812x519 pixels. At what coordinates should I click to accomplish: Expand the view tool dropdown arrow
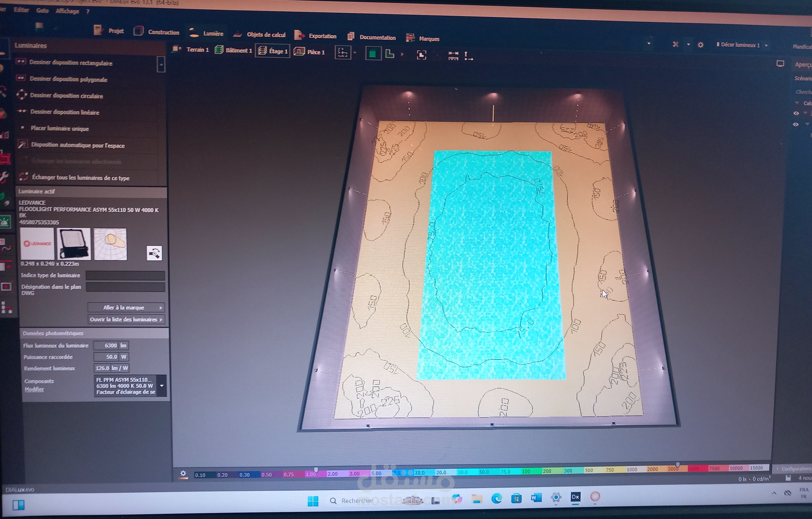(x=354, y=53)
